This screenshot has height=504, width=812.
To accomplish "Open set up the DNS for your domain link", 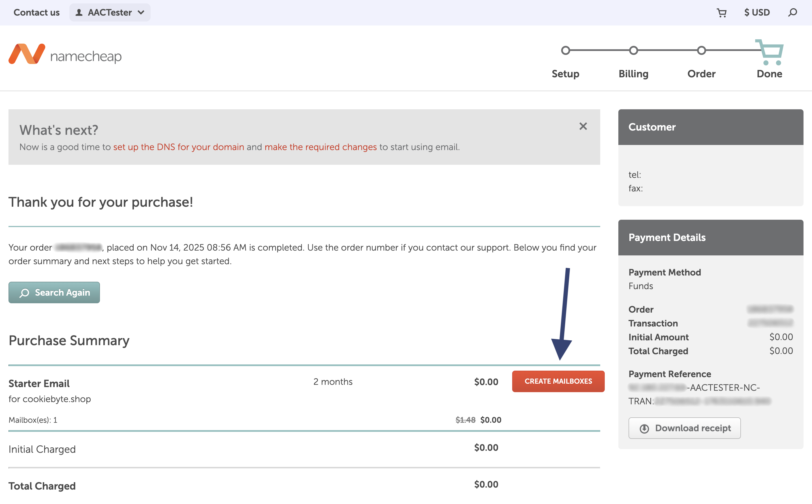I will [x=179, y=147].
